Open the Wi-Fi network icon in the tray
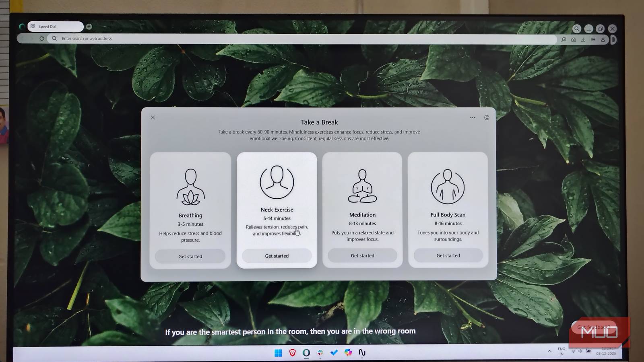The height and width of the screenshot is (362, 644). [573, 351]
